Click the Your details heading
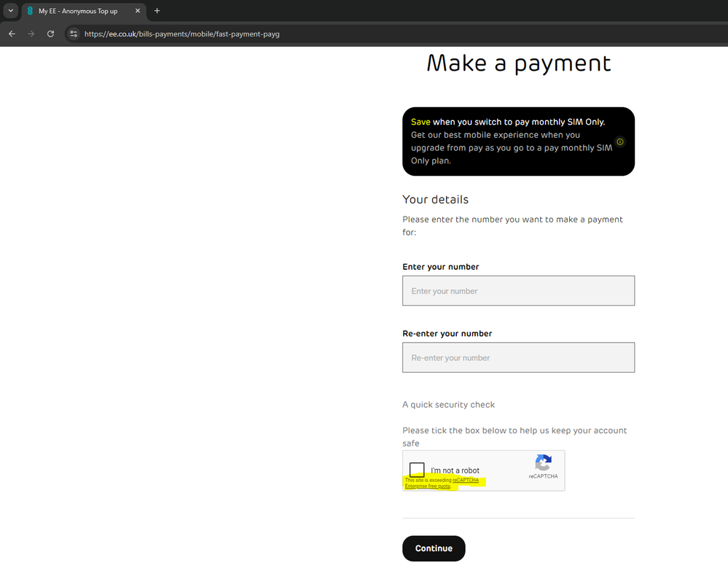 (436, 200)
